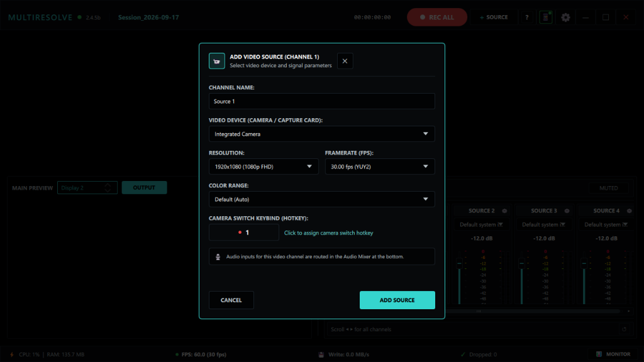Viewport: 644px width, 362px height.
Task: Cancel adding the video source
Action: coord(231,300)
